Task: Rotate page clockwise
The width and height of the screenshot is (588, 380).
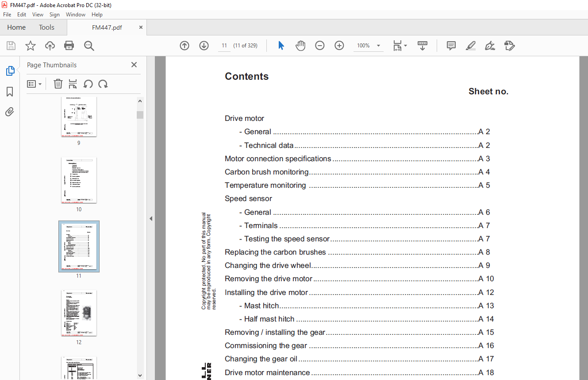Action: [x=103, y=84]
